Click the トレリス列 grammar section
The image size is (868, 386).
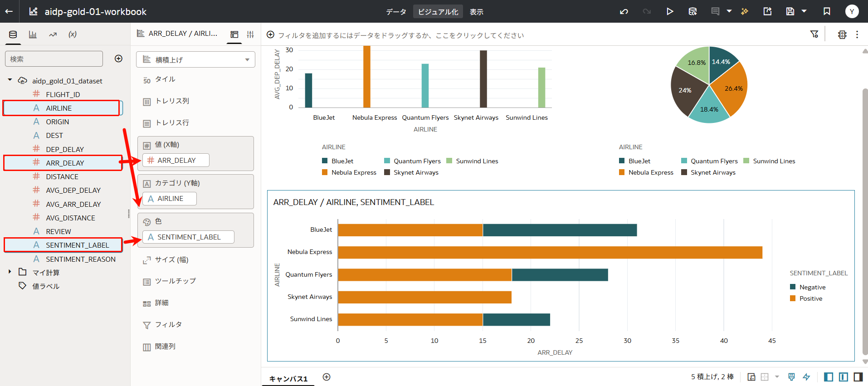[x=172, y=101]
